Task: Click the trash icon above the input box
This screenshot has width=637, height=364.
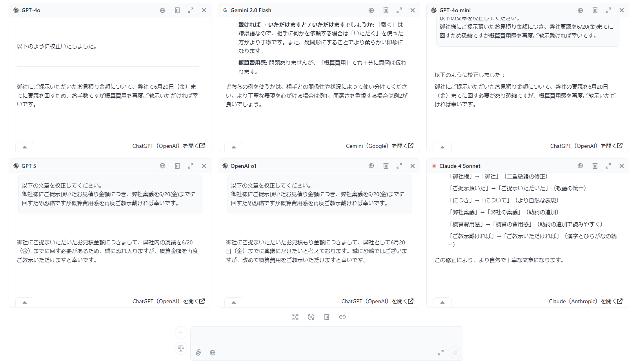Action: click(327, 317)
